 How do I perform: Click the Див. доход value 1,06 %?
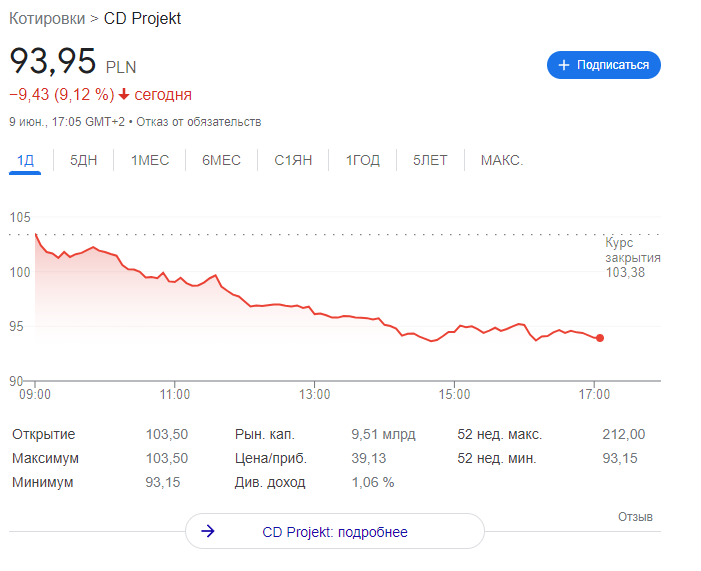(x=372, y=482)
